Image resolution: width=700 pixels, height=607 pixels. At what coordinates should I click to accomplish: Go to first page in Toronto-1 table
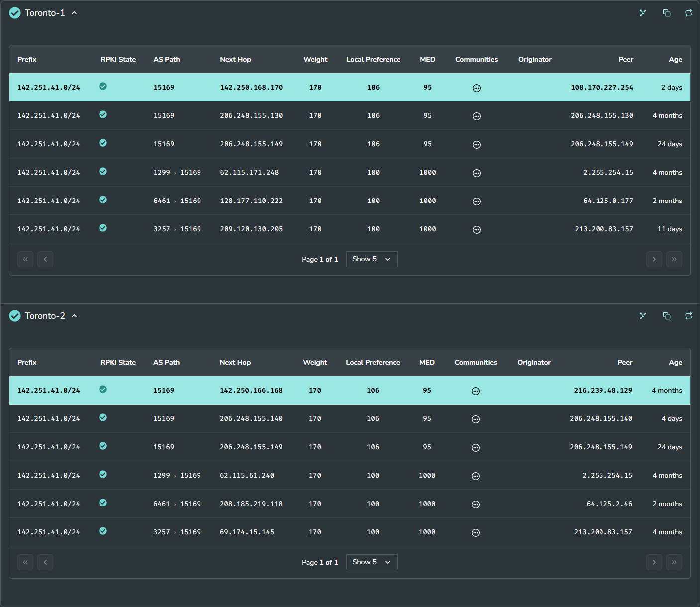[x=25, y=259]
